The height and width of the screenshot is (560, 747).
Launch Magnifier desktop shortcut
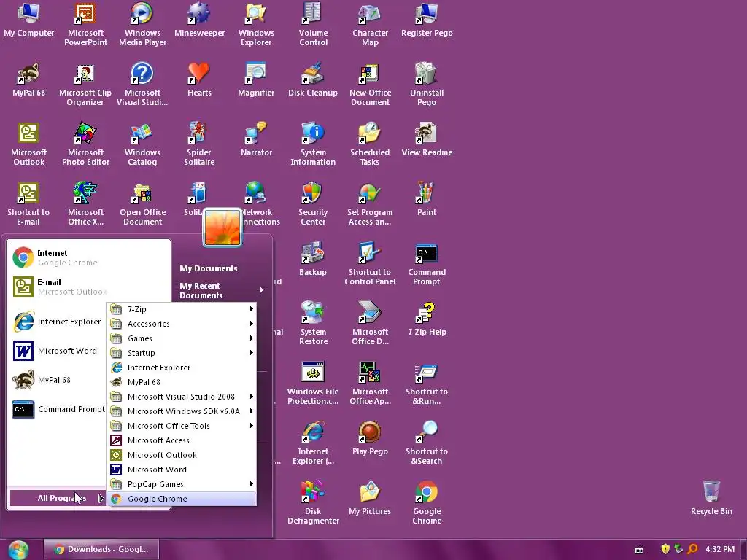pyautogui.click(x=256, y=79)
